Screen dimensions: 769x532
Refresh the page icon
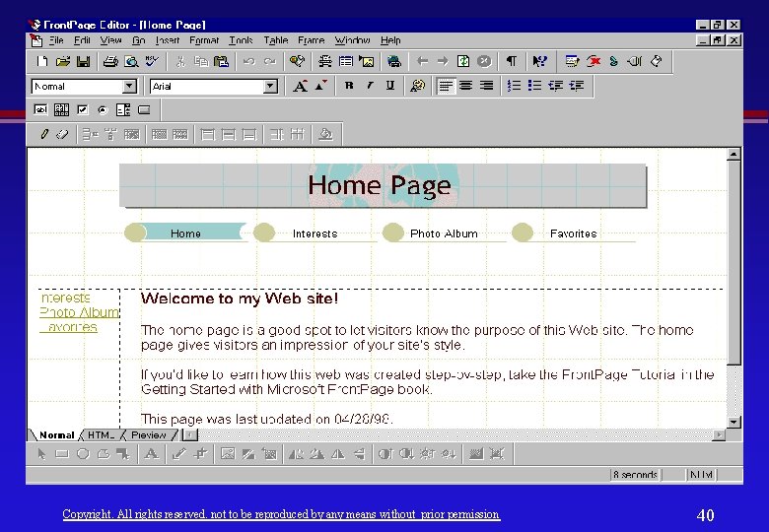tap(463, 61)
